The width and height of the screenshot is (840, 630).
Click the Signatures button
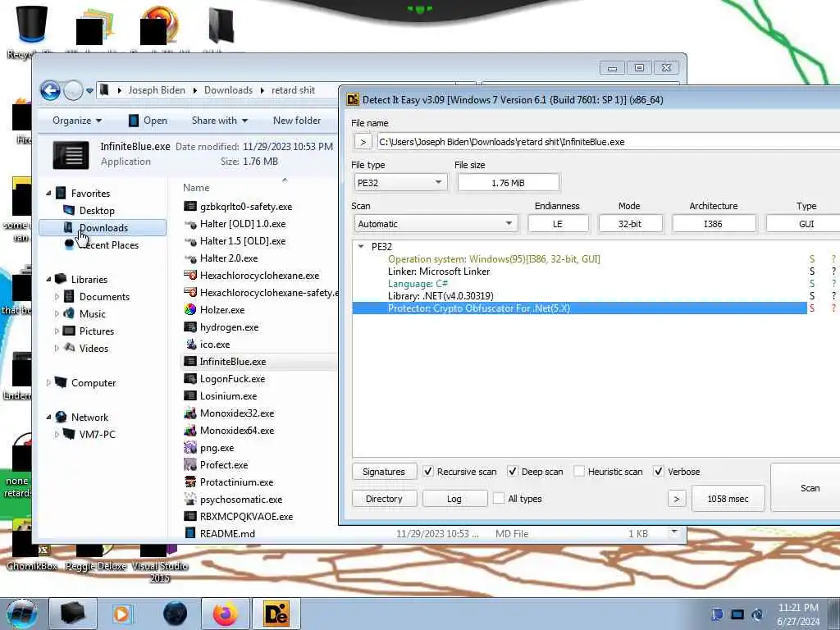384,472
